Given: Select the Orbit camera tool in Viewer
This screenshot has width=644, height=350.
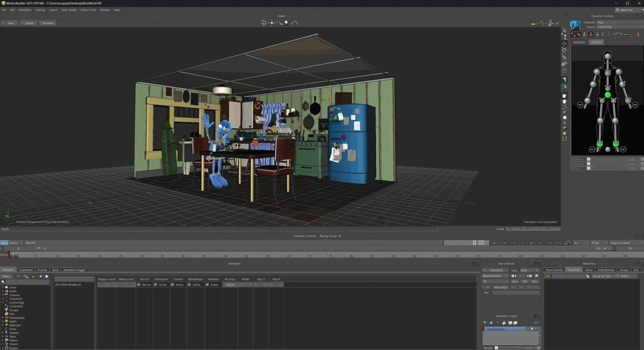Looking at the screenshot, I should click(264, 23).
